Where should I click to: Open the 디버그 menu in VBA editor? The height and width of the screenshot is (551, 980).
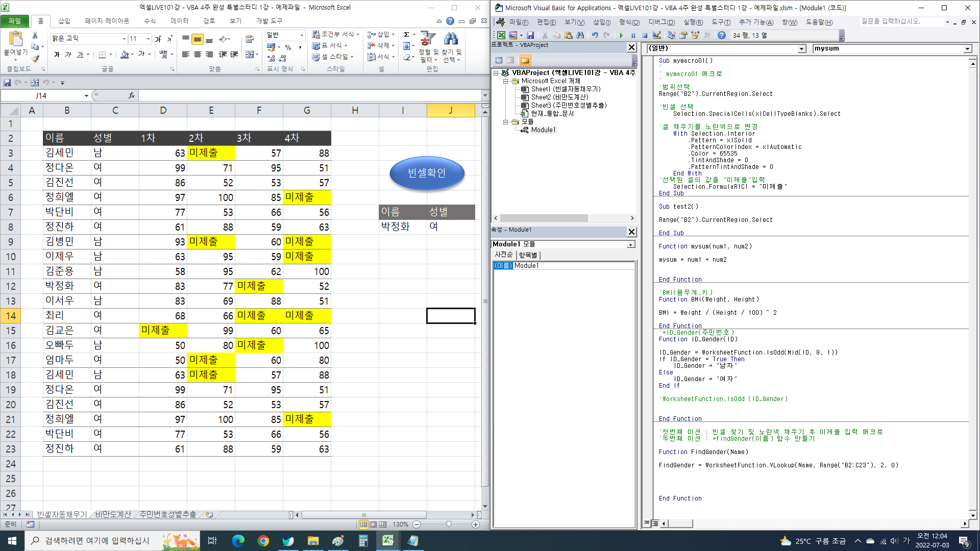point(661,22)
